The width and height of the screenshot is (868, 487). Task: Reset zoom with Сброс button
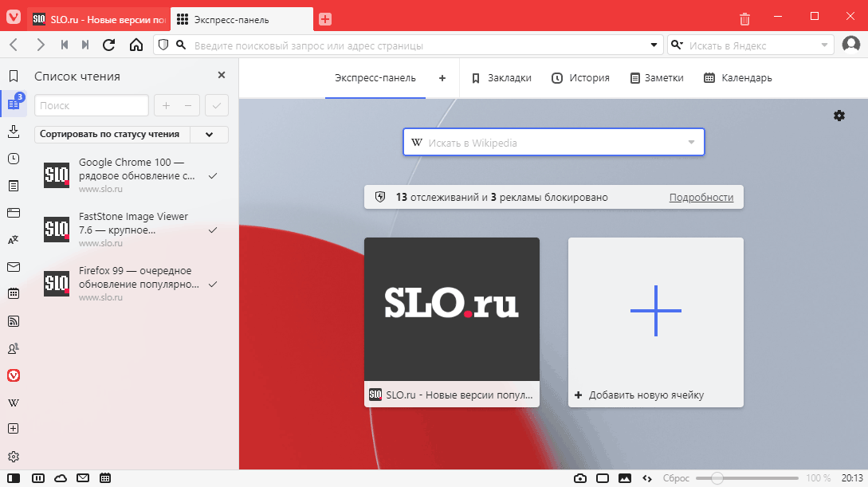[x=676, y=478]
